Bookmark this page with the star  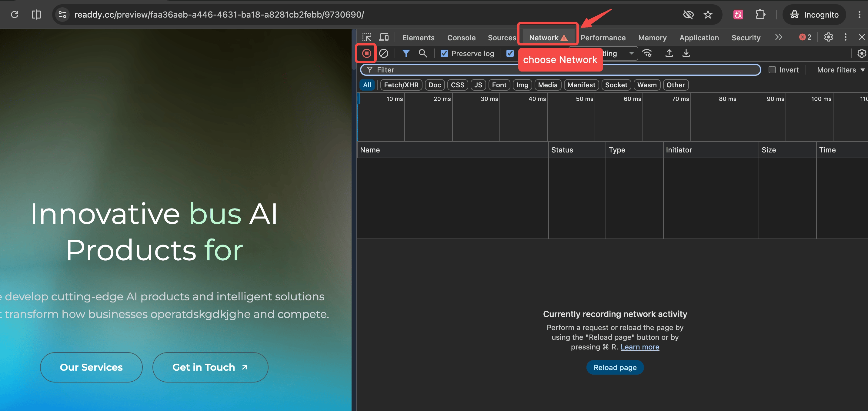click(708, 15)
